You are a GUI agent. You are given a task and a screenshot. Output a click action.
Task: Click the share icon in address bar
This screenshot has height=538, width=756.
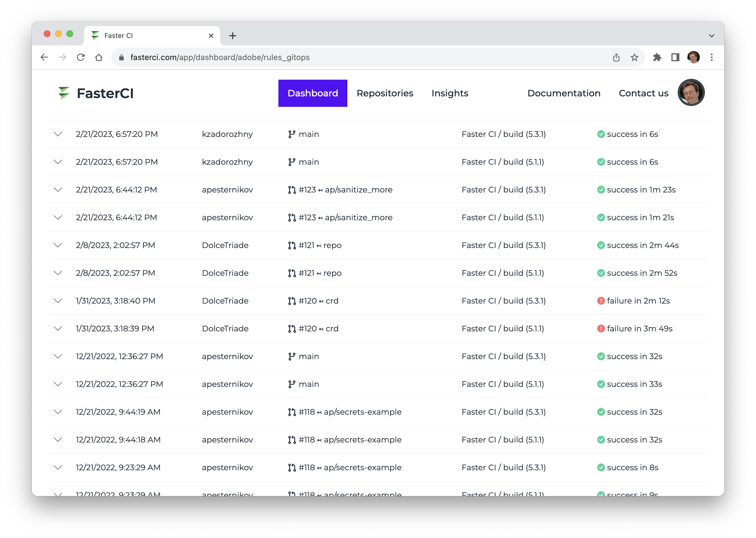[616, 57]
